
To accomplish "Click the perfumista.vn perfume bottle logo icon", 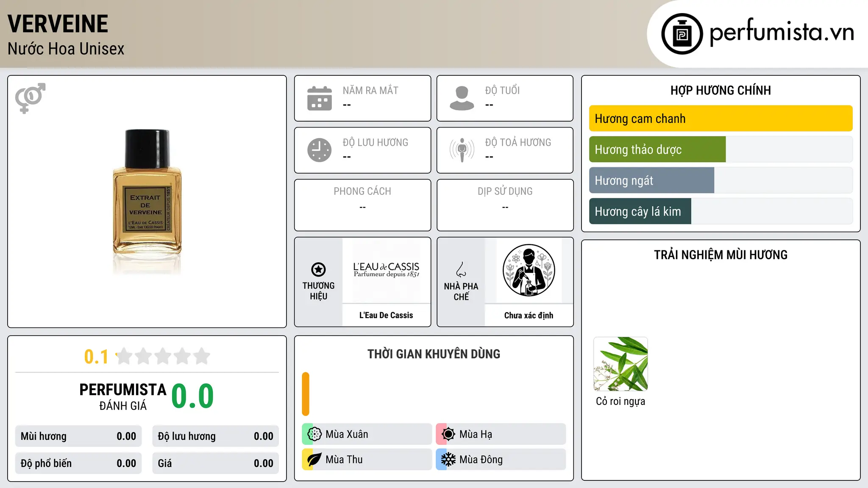I will click(682, 34).
